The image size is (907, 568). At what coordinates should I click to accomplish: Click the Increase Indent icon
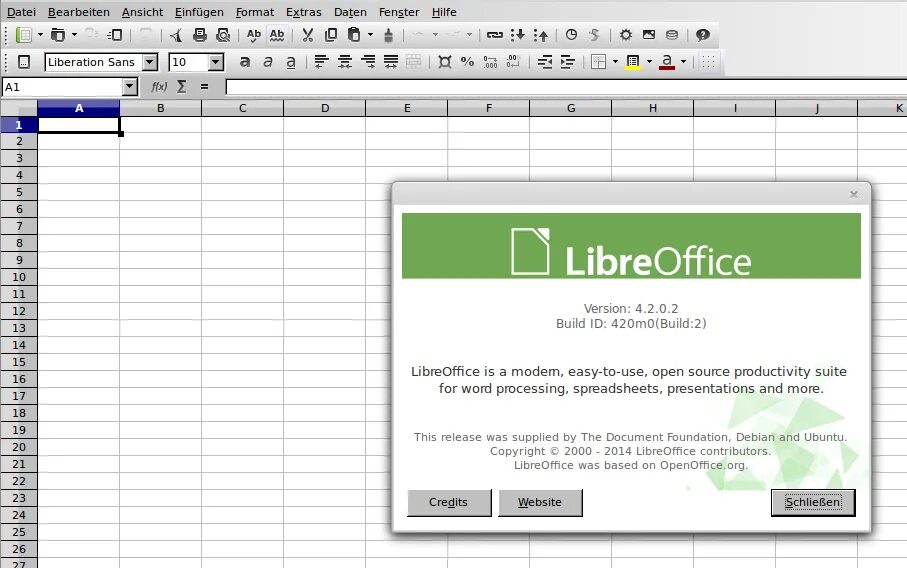567,62
